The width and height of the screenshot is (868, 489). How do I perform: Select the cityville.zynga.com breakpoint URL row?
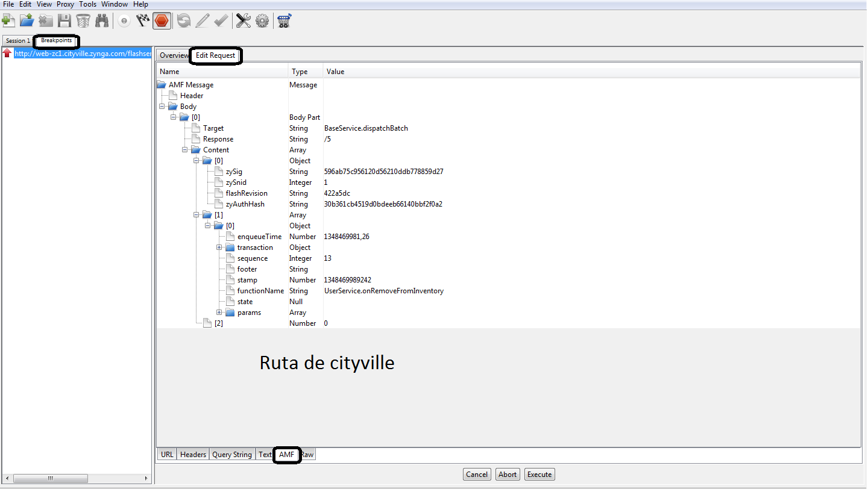[83, 54]
